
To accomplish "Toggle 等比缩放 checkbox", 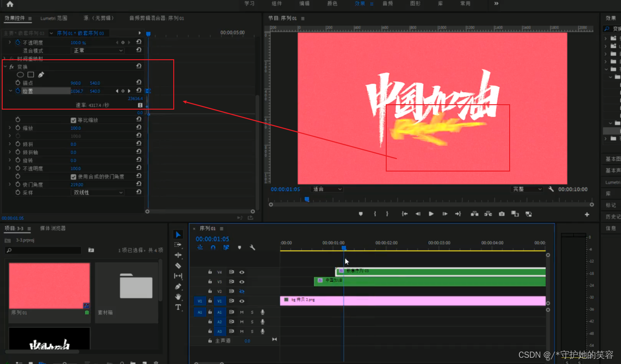I will click(74, 120).
